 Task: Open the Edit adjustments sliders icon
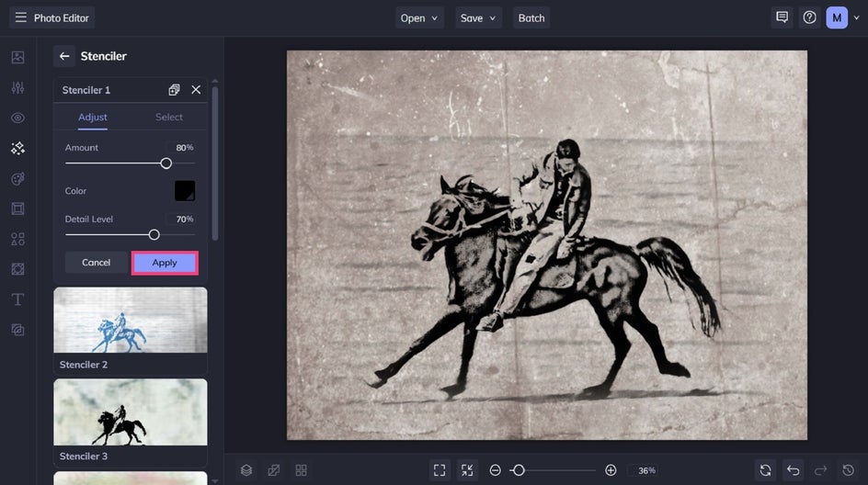click(17, 87)
